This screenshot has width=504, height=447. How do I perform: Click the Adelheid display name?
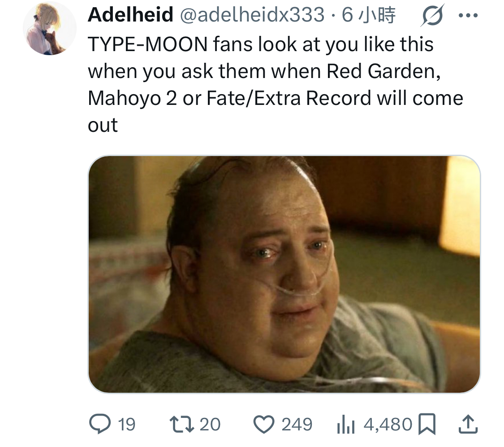130,15
